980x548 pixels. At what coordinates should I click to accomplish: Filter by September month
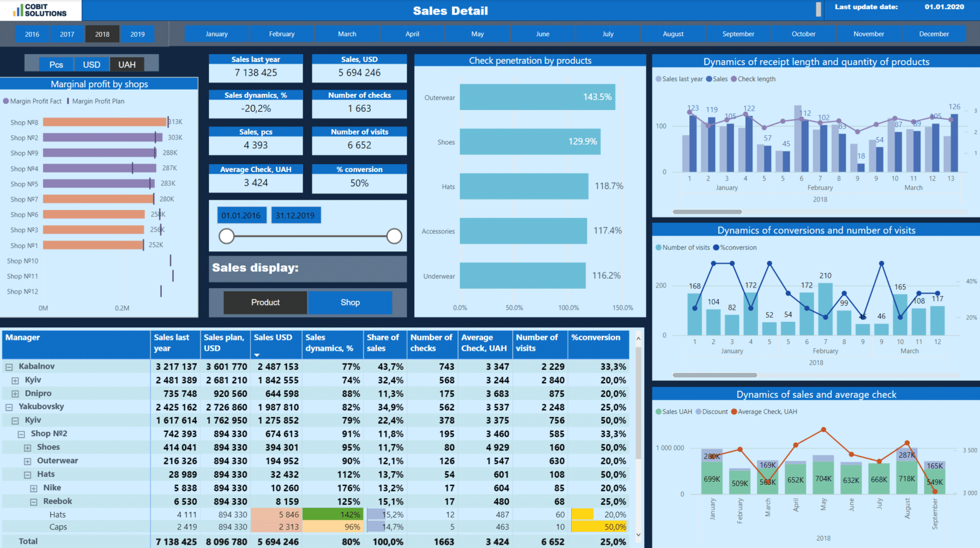(739, 34)
